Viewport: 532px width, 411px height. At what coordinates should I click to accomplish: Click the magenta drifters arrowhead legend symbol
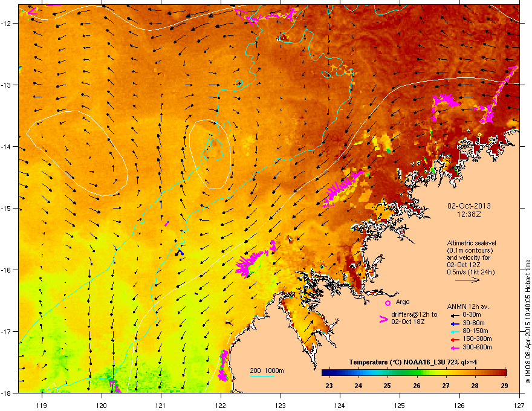click(383, 319)
